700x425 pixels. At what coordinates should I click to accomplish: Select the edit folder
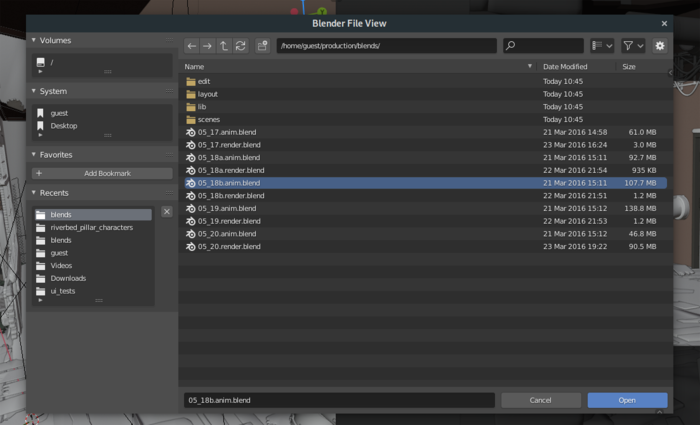[425, 81]
